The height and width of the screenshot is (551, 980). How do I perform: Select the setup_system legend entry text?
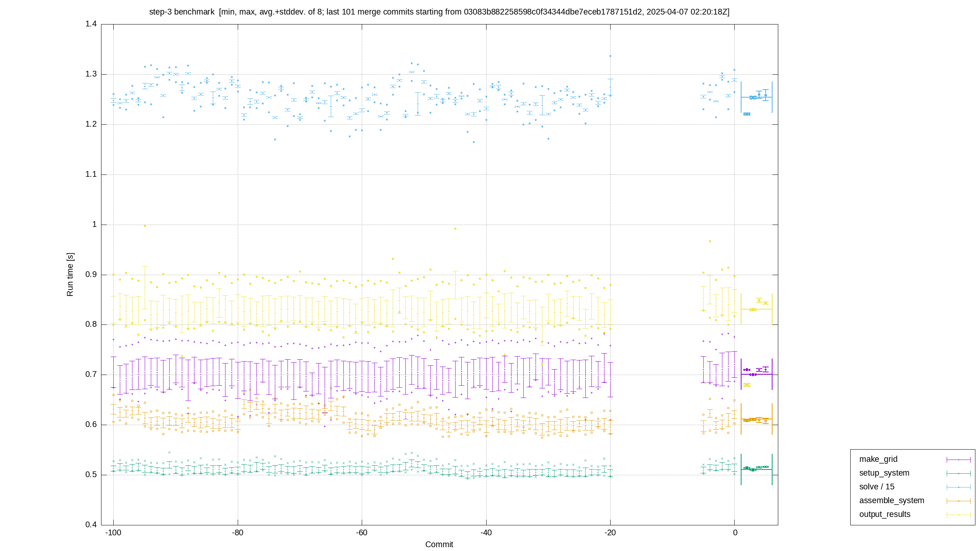[x=884, y=473]
